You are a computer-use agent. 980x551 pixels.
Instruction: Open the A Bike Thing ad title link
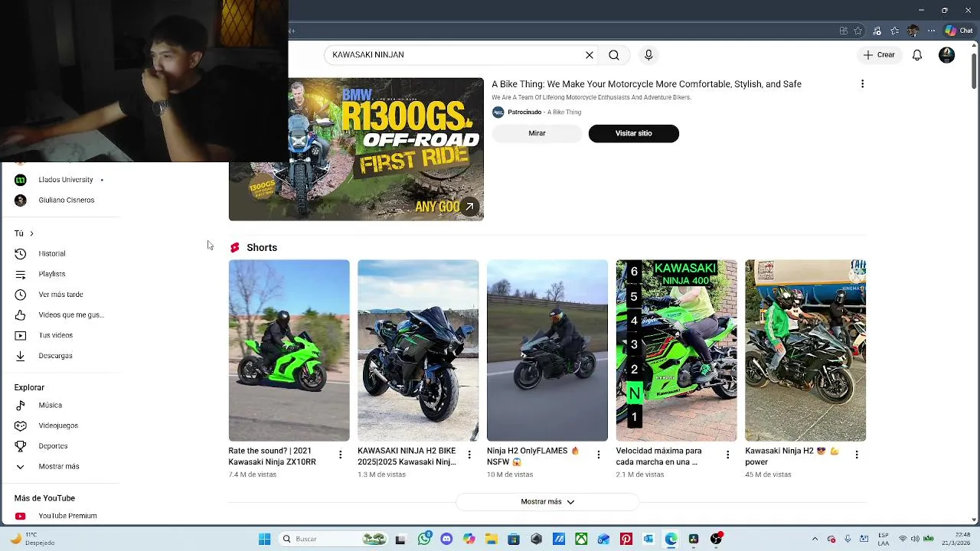coord(646,84)
